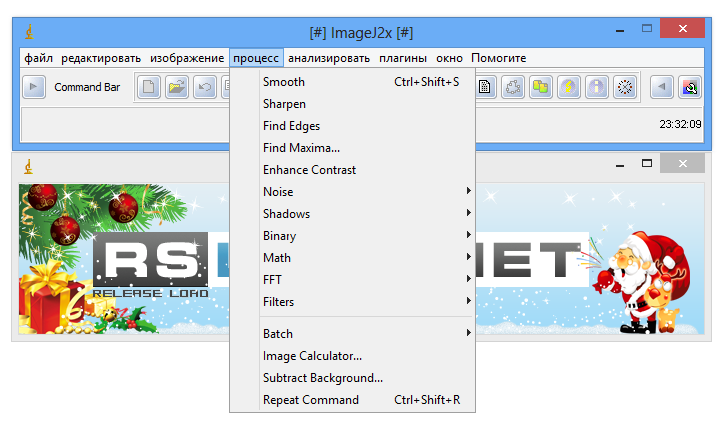This screenshot has width=723, height=429.
Task: Expand the Shadows submenu
Action: click(352, 214)
